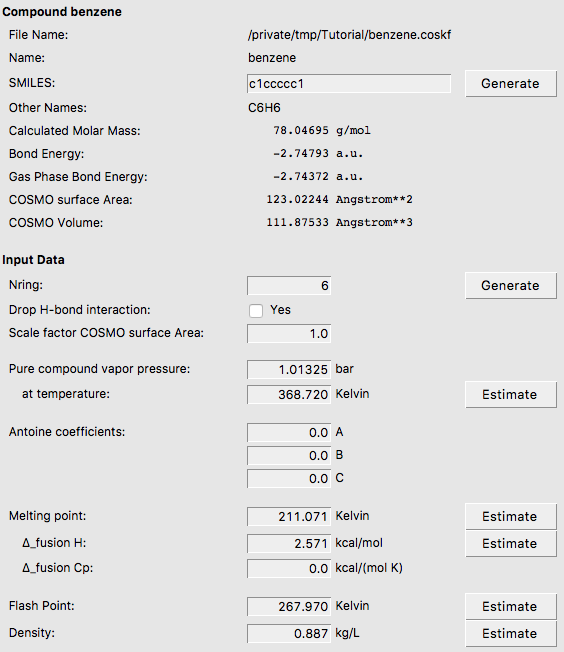Click the Compound benzene heading

(x=62, y=12)
